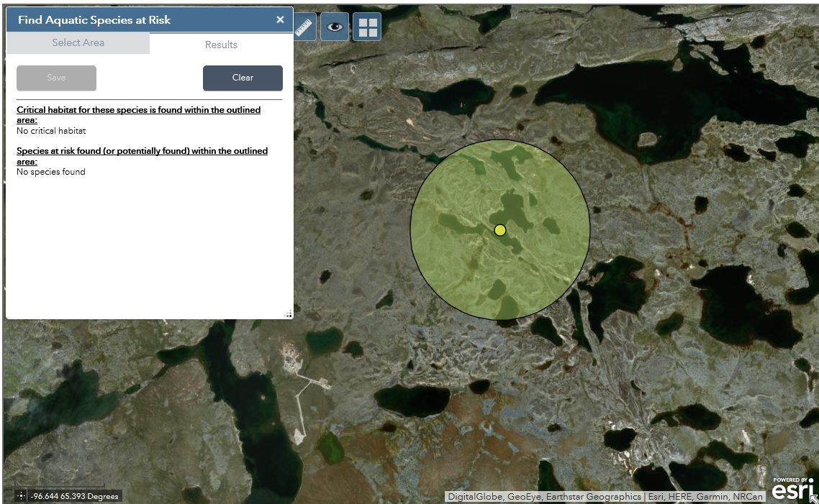Select the Results tab
The height and width of the screenshot is (504, 819).
(x=221, y=45)
